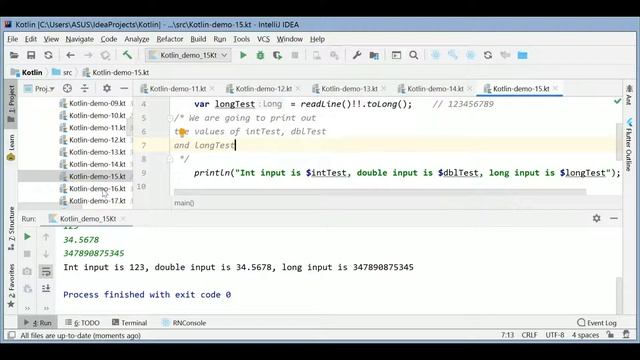Toggle 4: Run tool window button
This screenshot has width=640, height=360.
(x=38, y=323)
